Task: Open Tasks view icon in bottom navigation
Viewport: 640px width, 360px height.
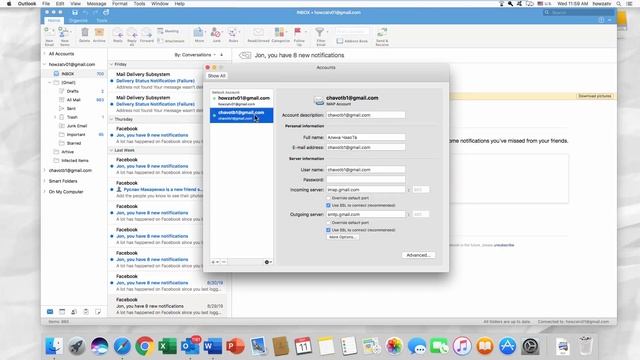Action: [x=86, y=311]
